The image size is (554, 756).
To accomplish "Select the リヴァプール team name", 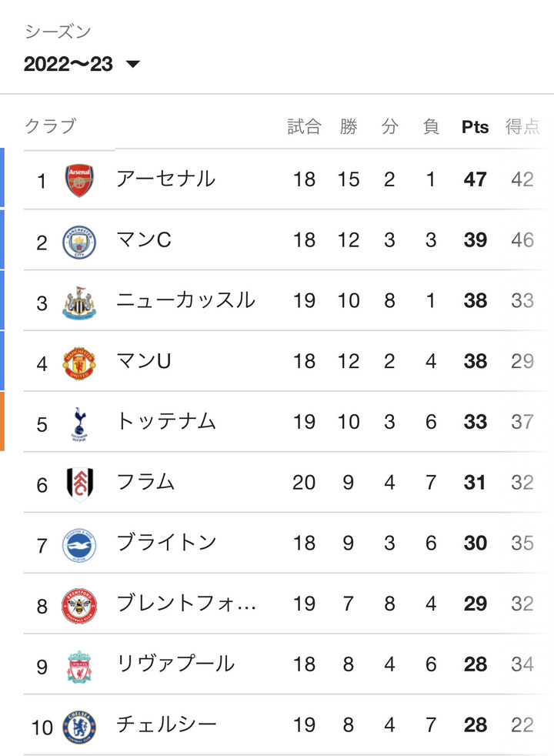I will [x=175, y=664].
